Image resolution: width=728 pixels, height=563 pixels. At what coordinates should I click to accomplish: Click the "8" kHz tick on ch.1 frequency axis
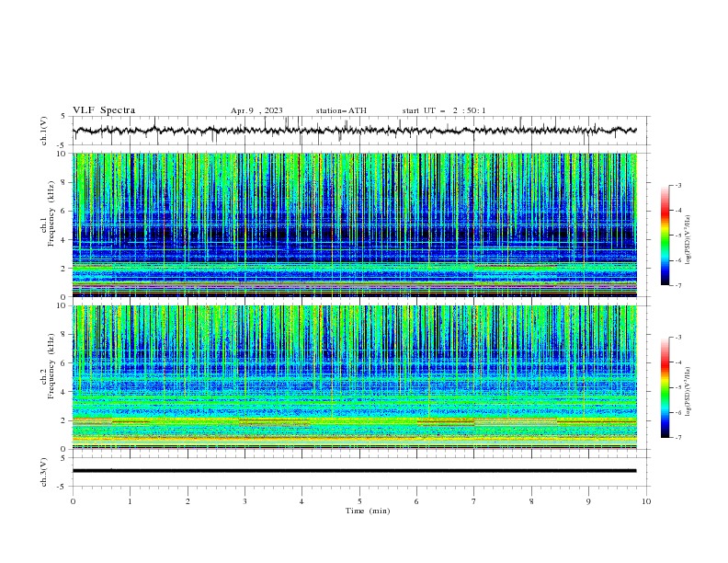[x=64, y=182]
